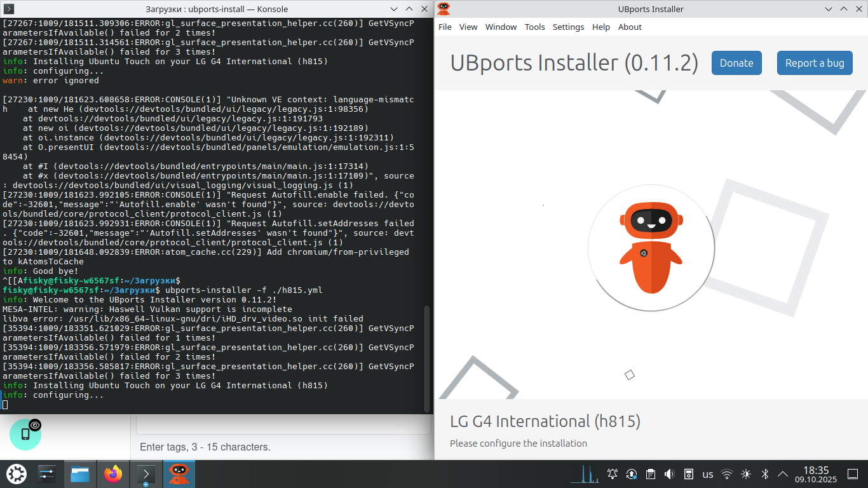Screen dimensions: 868x488
Task: Click the eye badge on the phone widget
Action: click(x=35, y=425)
